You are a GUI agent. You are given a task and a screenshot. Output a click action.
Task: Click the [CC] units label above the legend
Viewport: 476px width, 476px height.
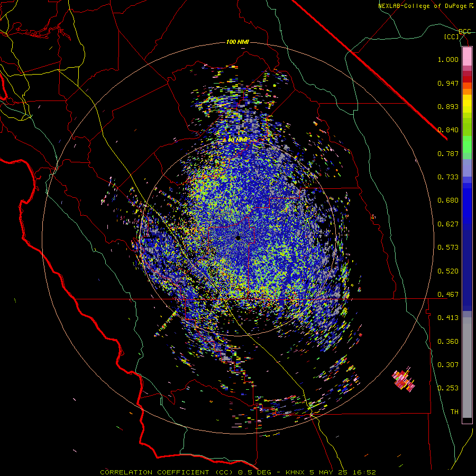click(452, 36)
